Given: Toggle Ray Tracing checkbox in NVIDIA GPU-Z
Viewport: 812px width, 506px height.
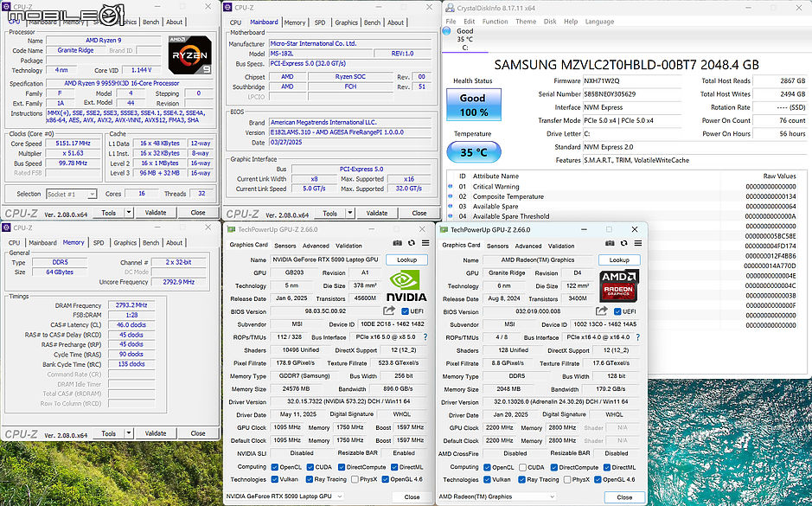Looking at the screenshot, I should tap(310, 479).
